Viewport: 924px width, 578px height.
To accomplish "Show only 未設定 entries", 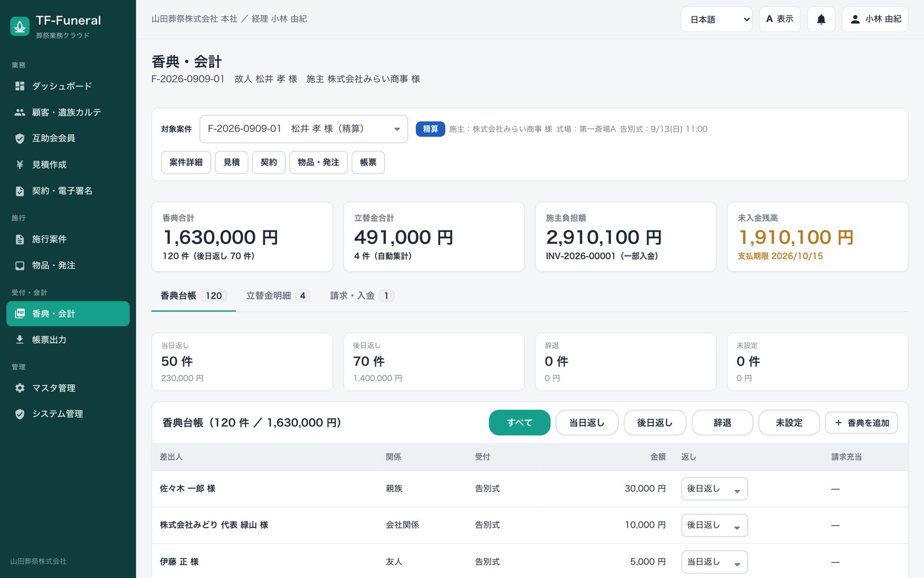I will coord(789,423).
